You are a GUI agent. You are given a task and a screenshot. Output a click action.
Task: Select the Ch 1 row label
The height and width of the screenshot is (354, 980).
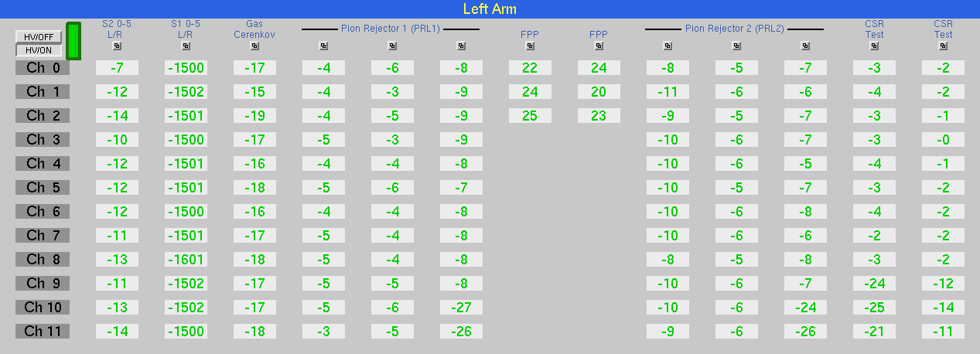(x=43, y=92)
